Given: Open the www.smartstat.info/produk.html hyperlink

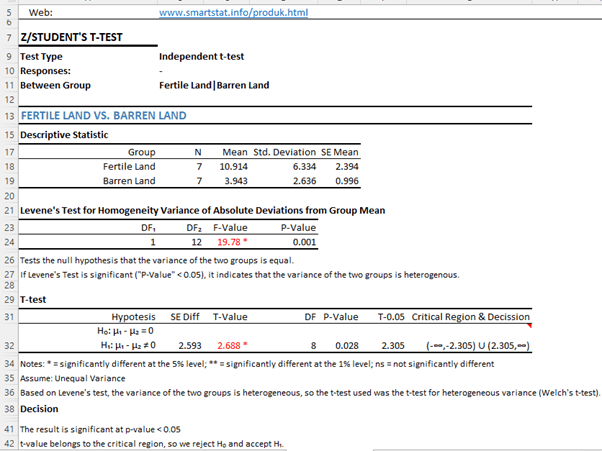Looking at the screenshot, I should (233, 13).
